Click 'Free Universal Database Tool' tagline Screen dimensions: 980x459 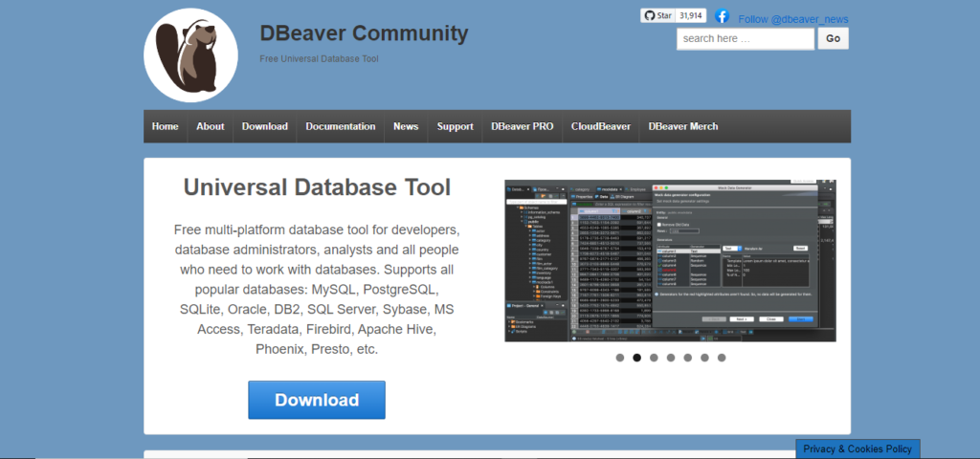(x=320, y=58)
